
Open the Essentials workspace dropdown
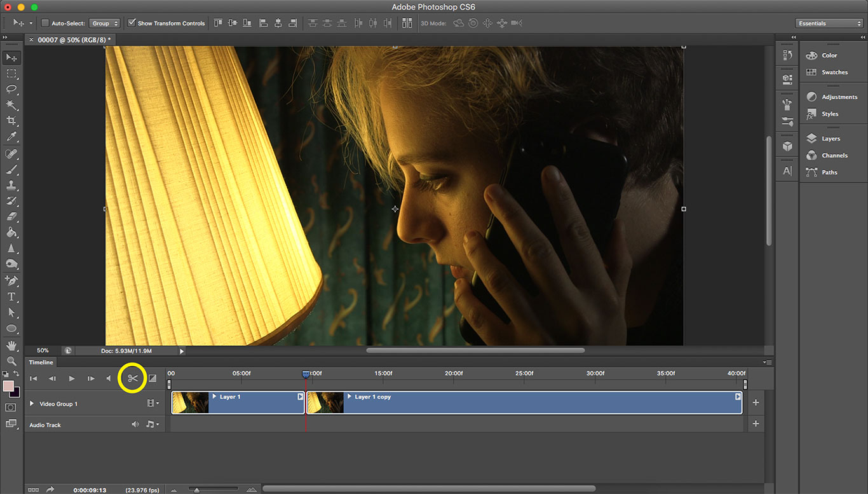pyautogui.click(x=829, y=23)
